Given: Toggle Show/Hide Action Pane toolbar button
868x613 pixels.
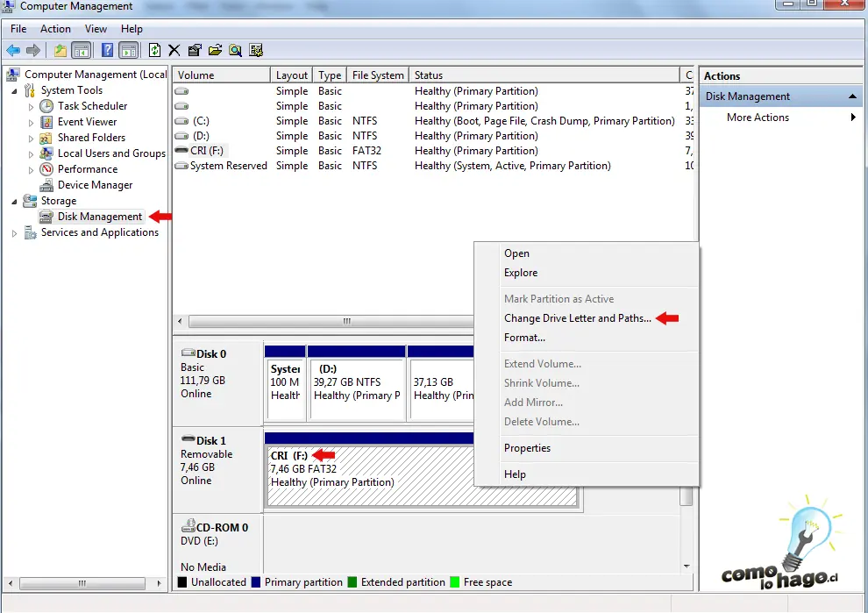Looking at the screenshot, I should point(128,50).
